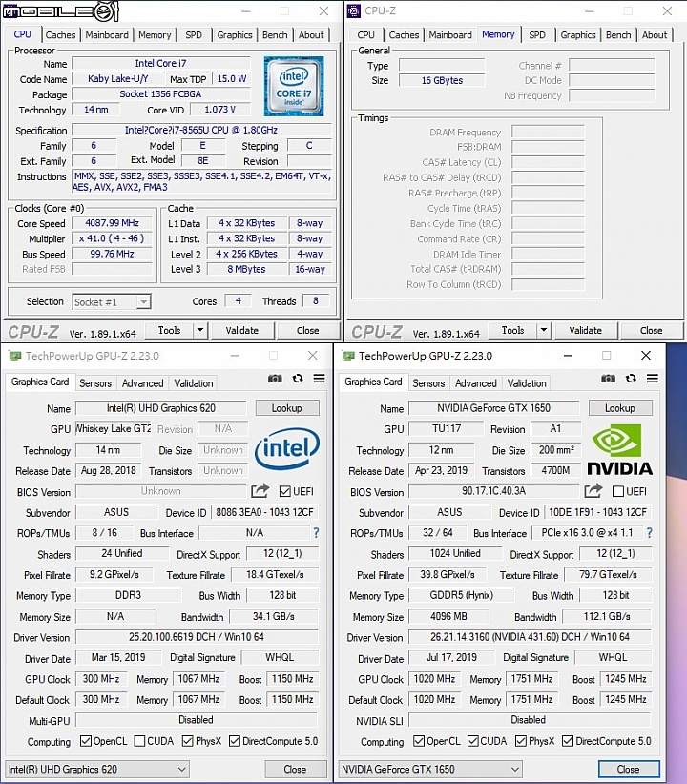Open About tab in the right CPU-Z window
Viewport: 687px width, 784px height.
click(655, 35)
